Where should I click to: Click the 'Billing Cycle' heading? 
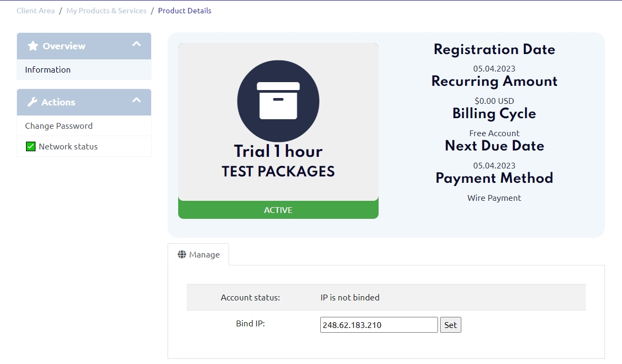494,113
